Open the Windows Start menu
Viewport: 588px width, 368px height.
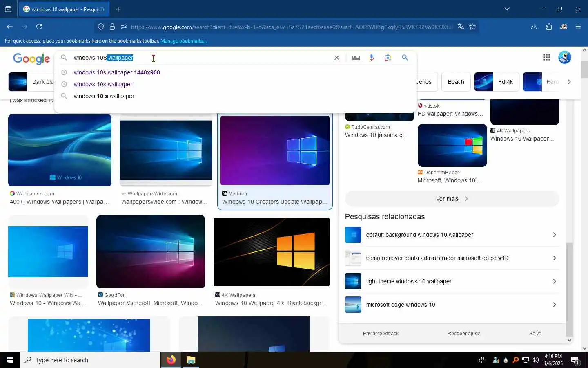10,360
